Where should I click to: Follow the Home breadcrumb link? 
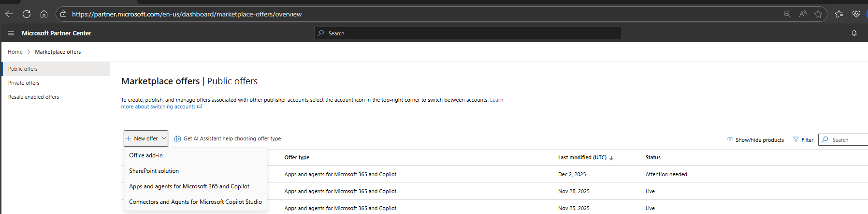tap(15, 52)
